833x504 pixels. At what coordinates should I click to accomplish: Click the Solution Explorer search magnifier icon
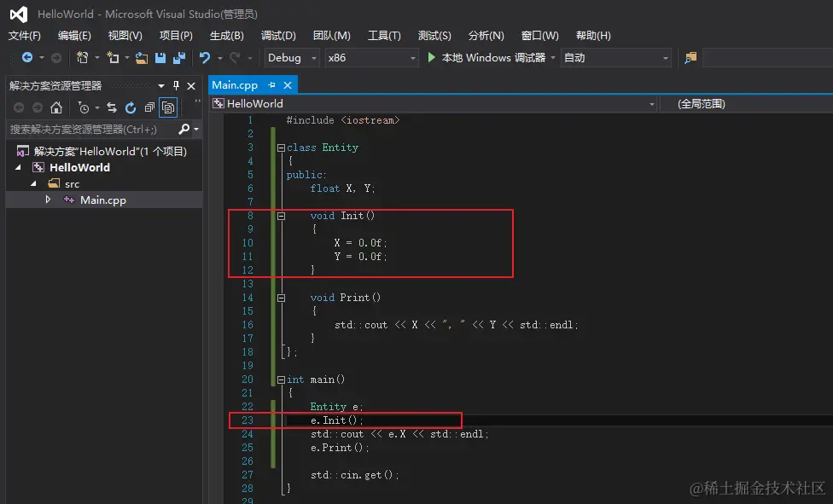pyautogui.click(x=183, y=129)
